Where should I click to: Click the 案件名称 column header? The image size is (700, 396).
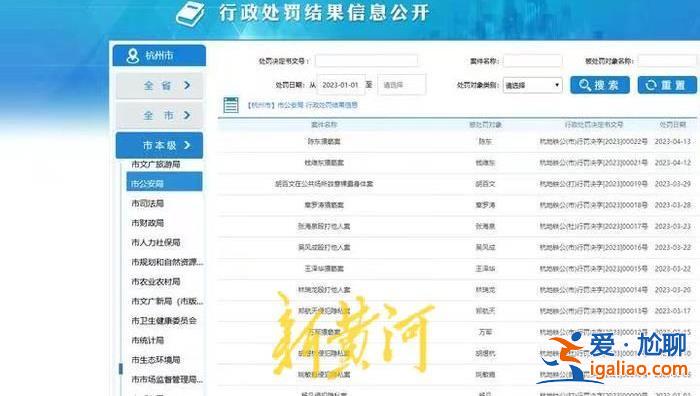(324, 125)
